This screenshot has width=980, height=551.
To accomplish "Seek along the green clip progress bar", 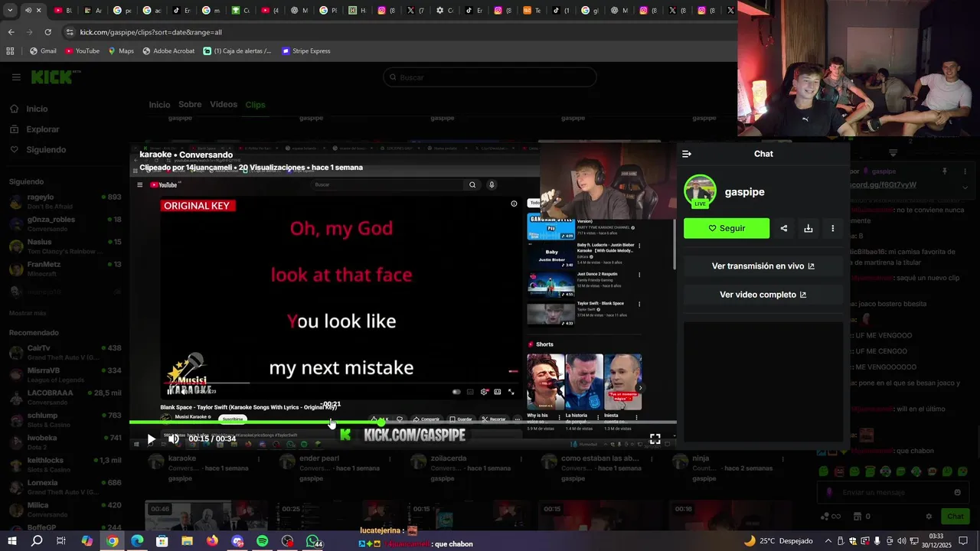I will [403, 422].
